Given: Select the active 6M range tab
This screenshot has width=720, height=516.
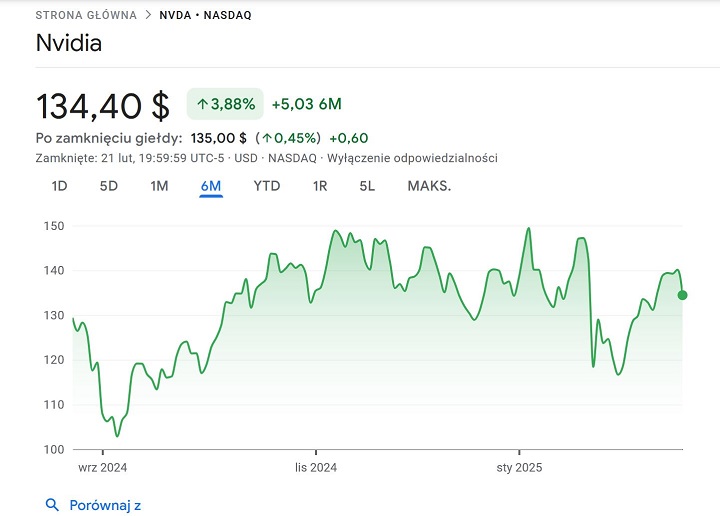Looking at the screenshot, I should pos(210,186).
